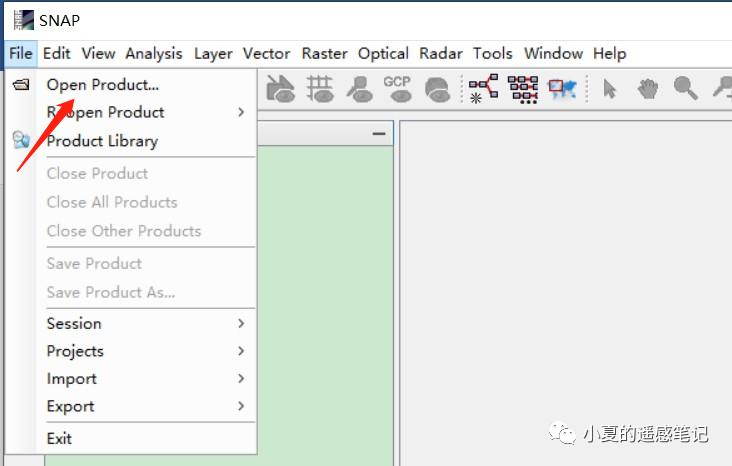The image size is (732, 466).
Task: Open the Window menu
Action: [553, 54]
